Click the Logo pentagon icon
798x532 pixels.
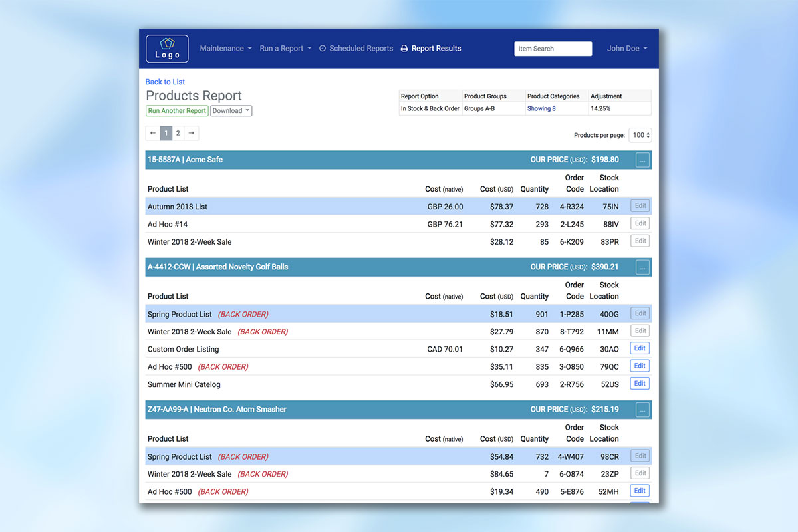click(x=167, y=43)
